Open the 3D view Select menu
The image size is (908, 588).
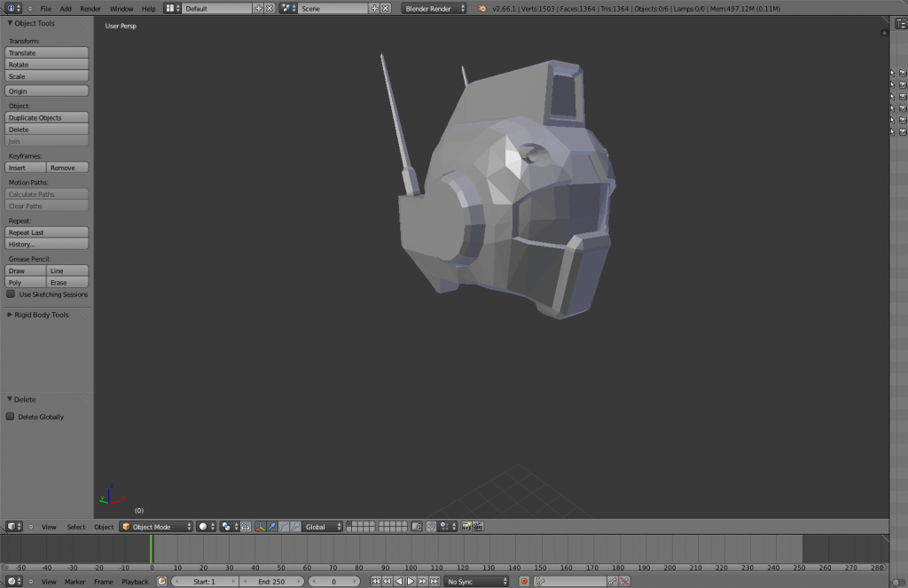pyautogui.click(x=76, y=527)
